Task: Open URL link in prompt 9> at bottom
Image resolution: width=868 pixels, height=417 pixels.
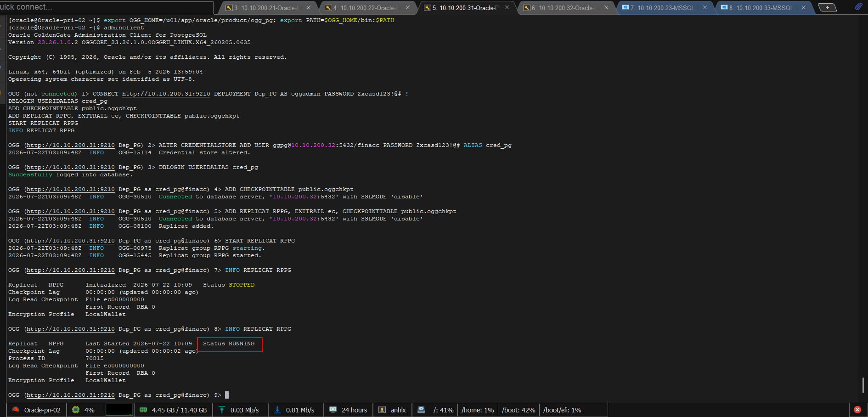Action: tap(70, 395)
